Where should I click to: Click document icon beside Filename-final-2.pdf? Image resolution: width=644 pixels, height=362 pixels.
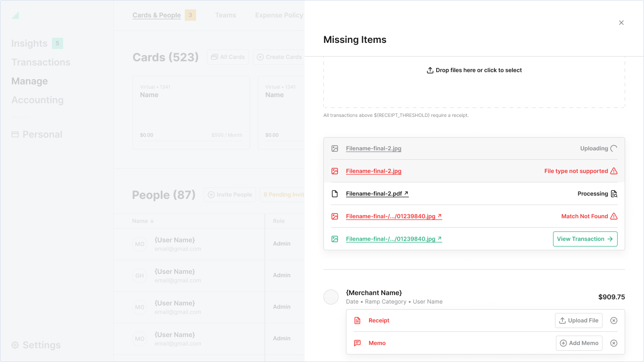[x=335, y=194]
